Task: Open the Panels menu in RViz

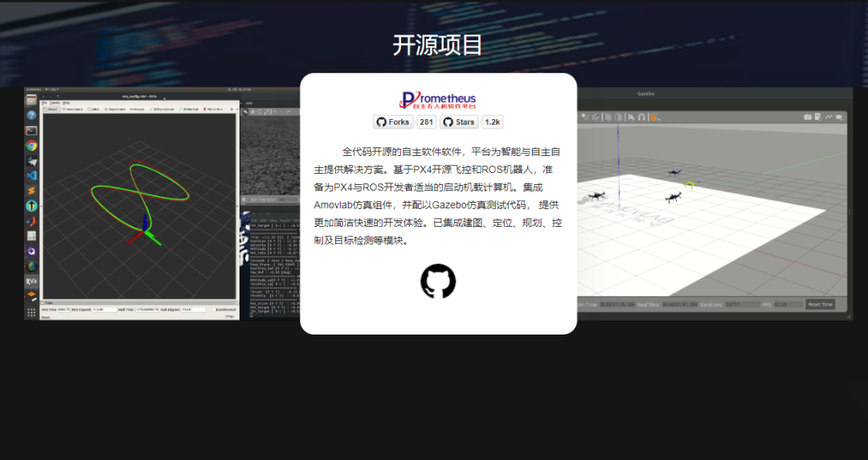Action: coord(55,103)
